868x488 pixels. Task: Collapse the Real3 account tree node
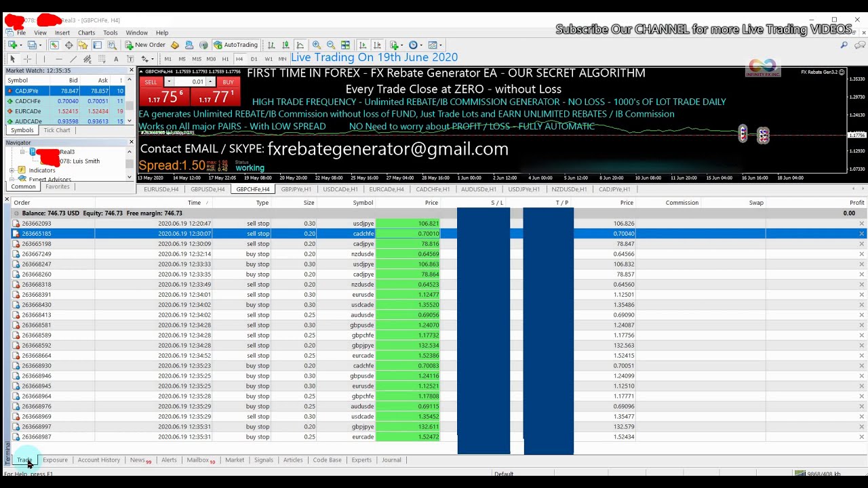pos(22,152)
